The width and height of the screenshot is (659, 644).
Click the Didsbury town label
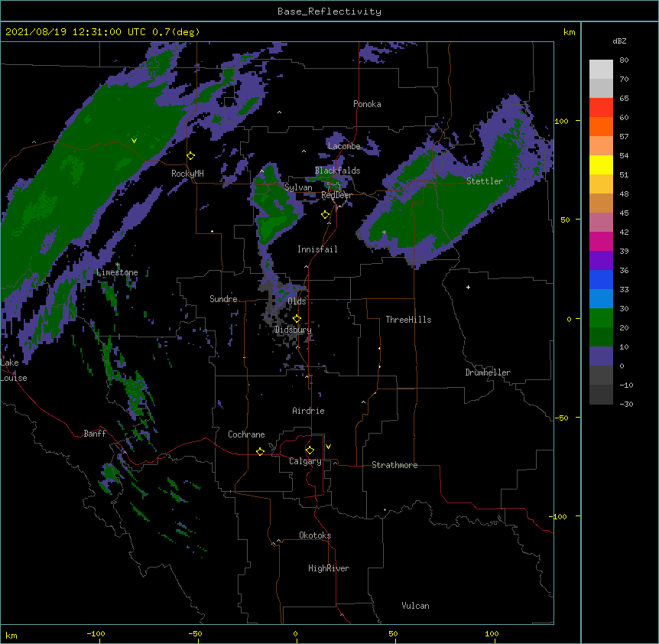pyautogui.click(x=294, y=330)
